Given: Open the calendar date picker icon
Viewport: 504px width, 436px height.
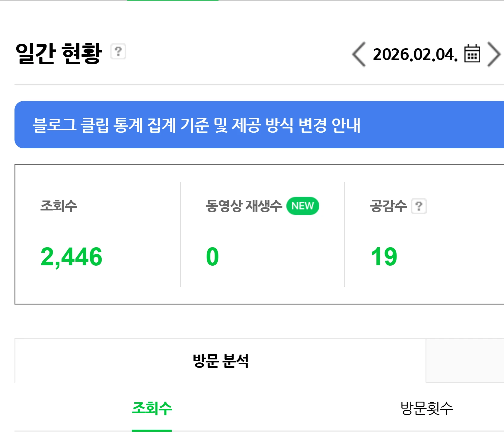Looking at the screenshot, I should point(472,54).
